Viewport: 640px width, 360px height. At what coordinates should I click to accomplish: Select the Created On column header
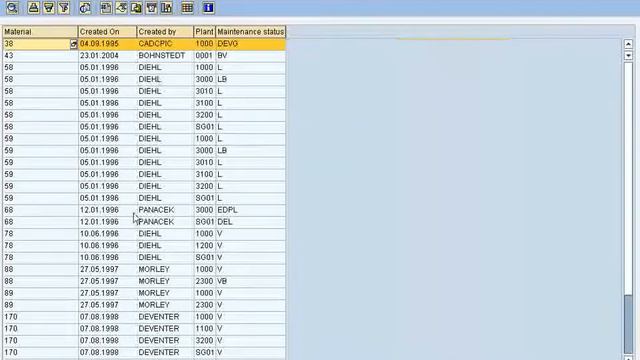pyautogui.click(x=107, y=32)
